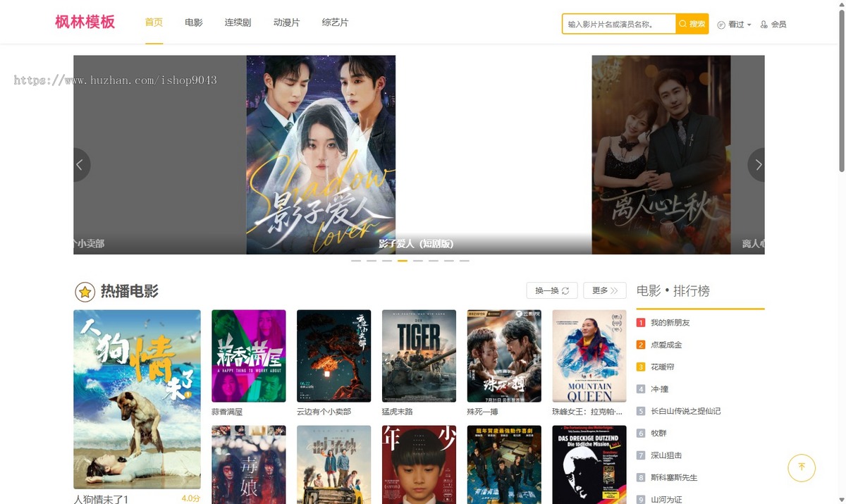Click rank badge number 6
This screenshot has width=846, height=504.
[x=641, y=434]
